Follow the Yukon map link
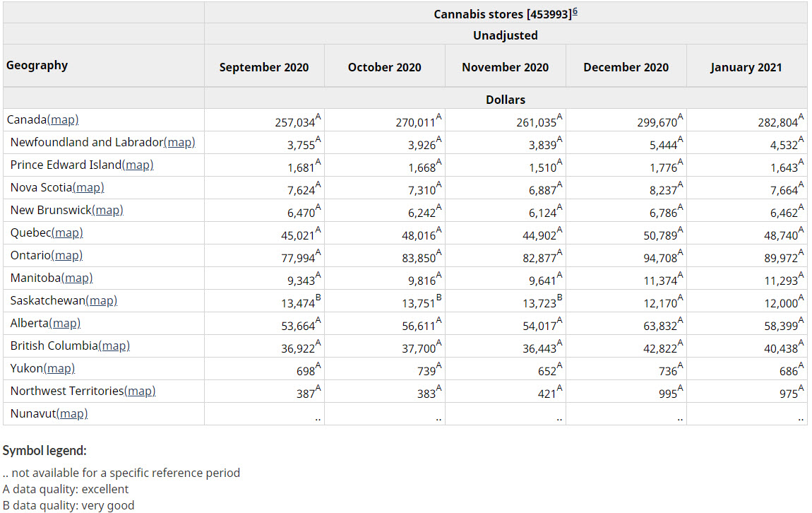812x513 pixels. coord(59,369)
